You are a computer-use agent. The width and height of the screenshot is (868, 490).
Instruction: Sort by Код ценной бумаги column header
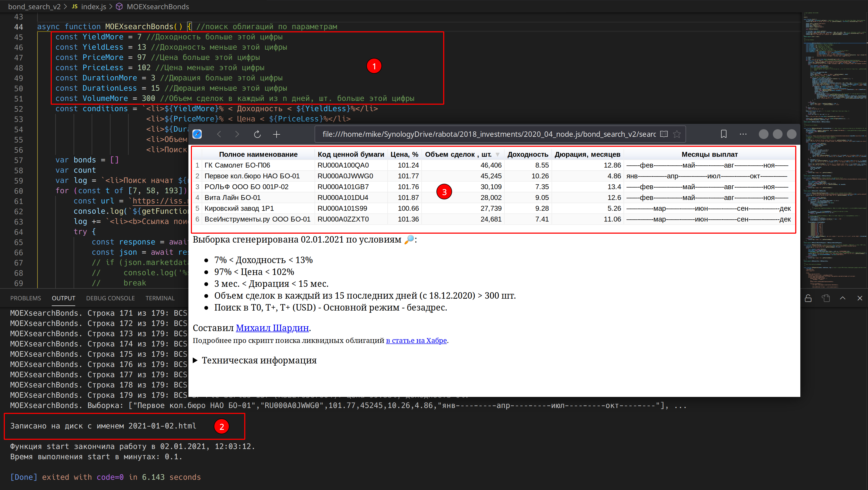(x=351, y=154)
